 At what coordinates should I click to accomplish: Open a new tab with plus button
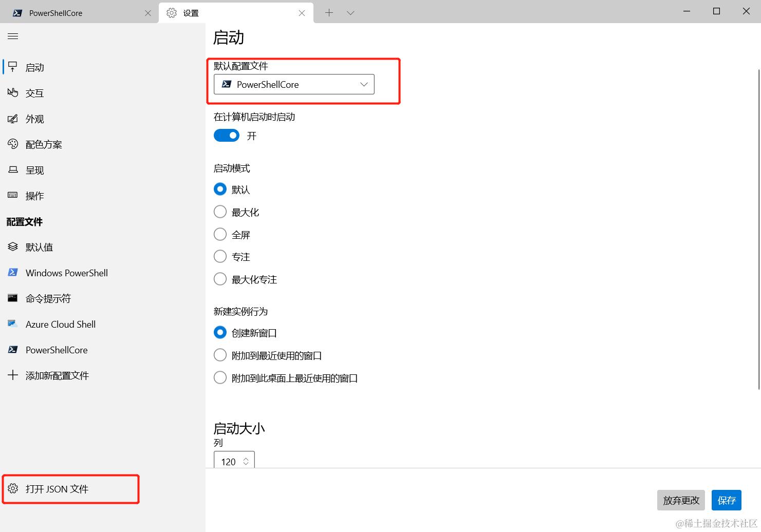329,13
